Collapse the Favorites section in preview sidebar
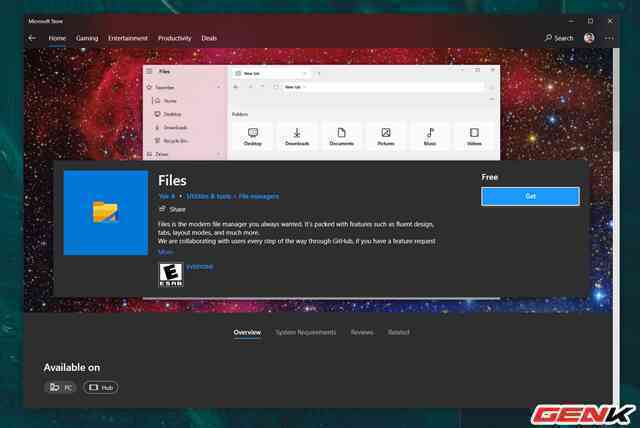This screenshot has width=640, height=428. (x=219, y=87)
